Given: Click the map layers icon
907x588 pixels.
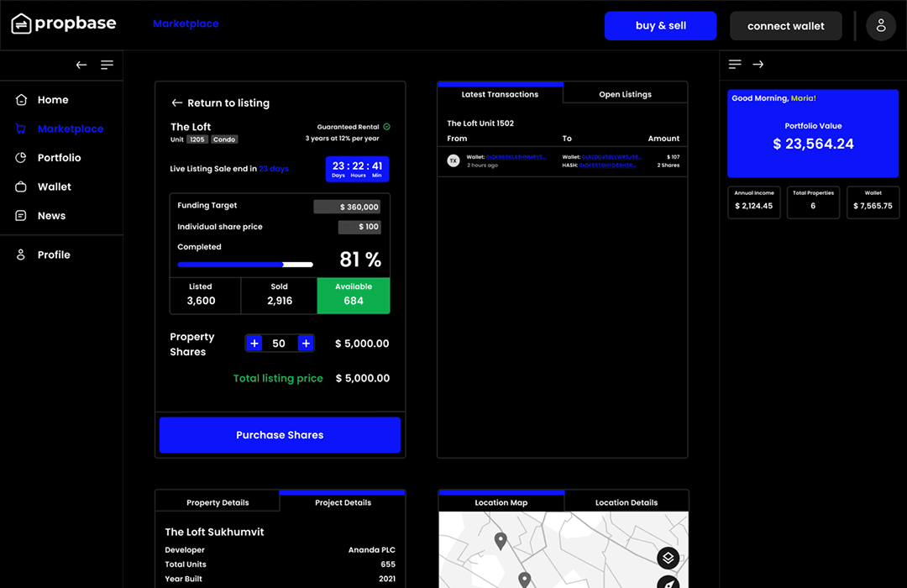Looking at the screenshot, I should (x=668, y=558).
